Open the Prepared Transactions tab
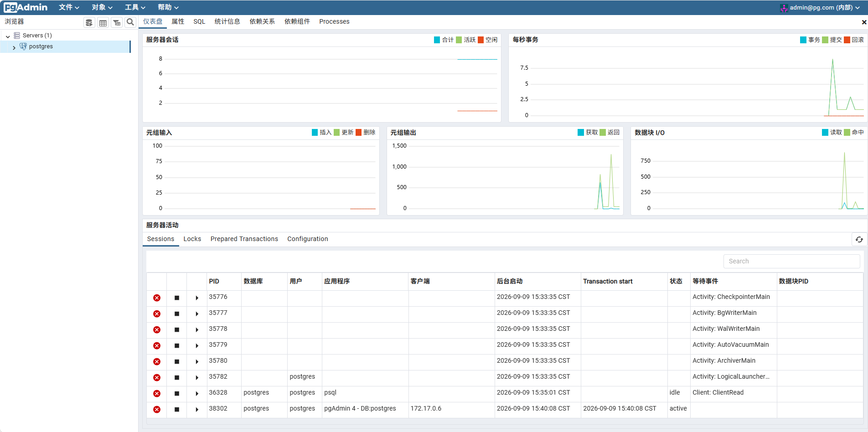The height and width of the screenshot is (432, 868). (244, 239)
